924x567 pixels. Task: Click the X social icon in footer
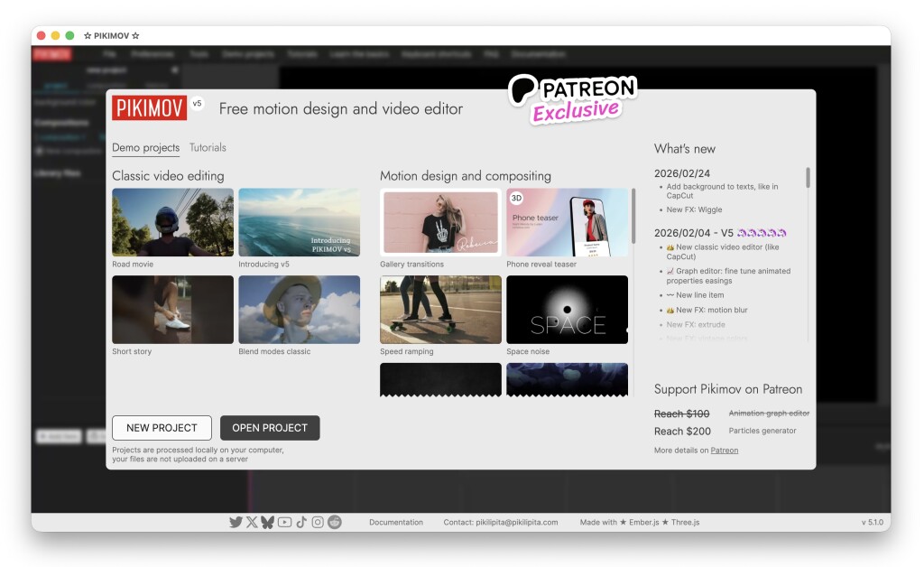(252, 522)
